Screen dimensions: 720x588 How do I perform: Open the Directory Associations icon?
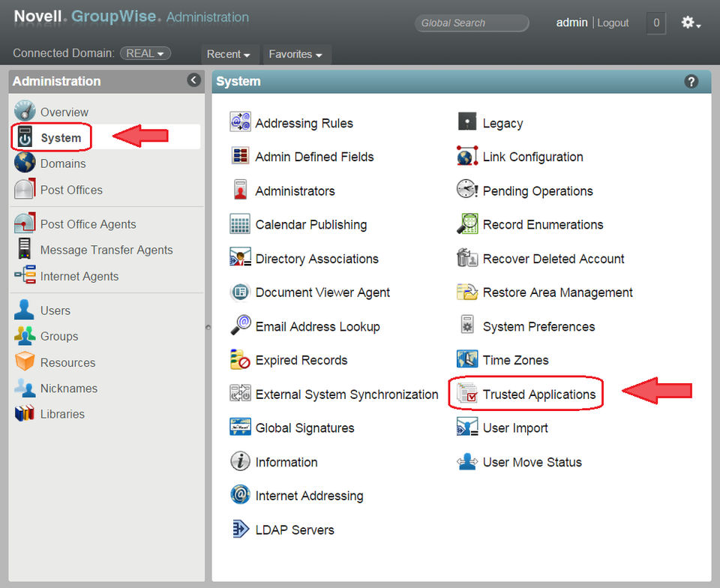click(x=240, y=257)
